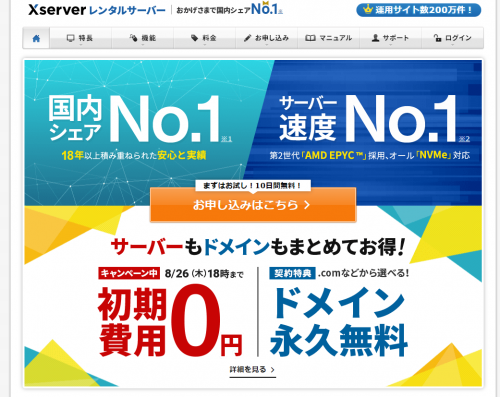
Task: Click the crown icon in 運用サイト数 badge
Action: pos(368,9)
